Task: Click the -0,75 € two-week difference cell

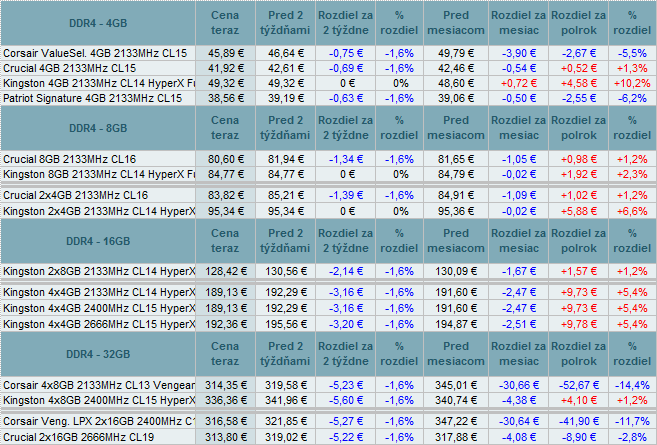Action: [x=346, y=53]
